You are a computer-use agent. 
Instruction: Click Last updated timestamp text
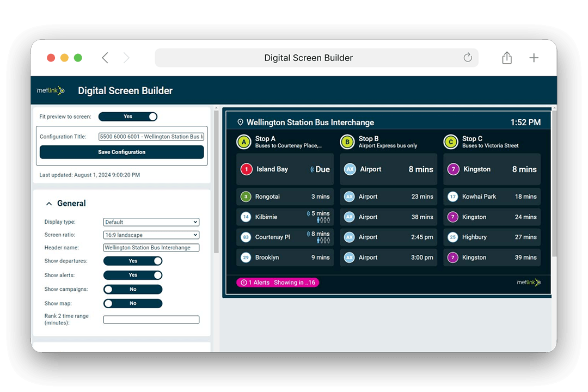[90, 175]
